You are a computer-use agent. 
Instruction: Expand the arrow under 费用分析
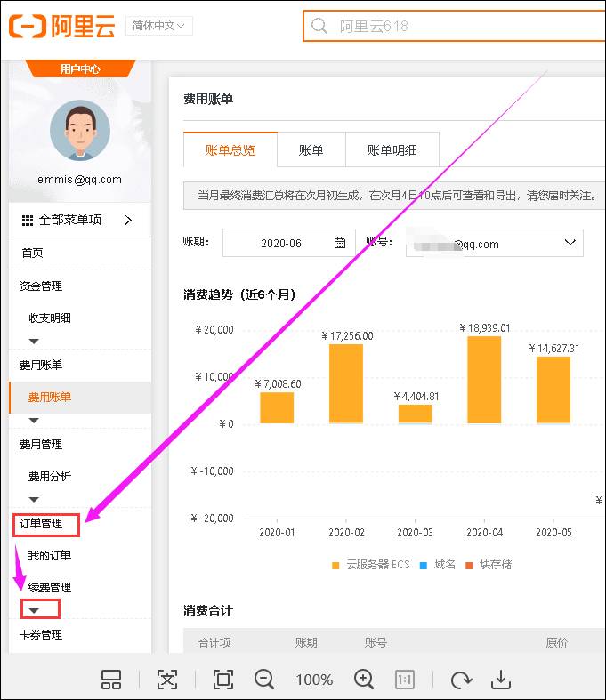pos(34,500)
